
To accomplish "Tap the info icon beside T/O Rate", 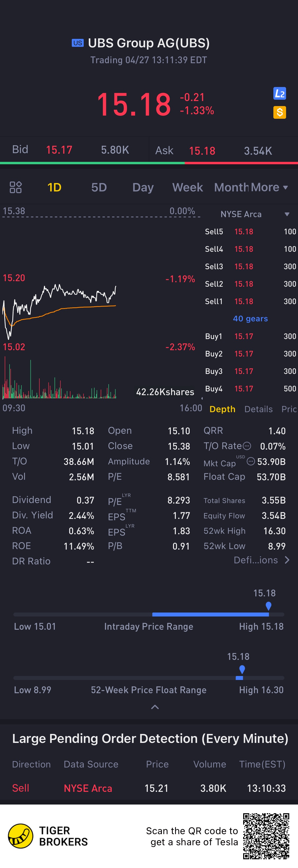I will (247, 446).
